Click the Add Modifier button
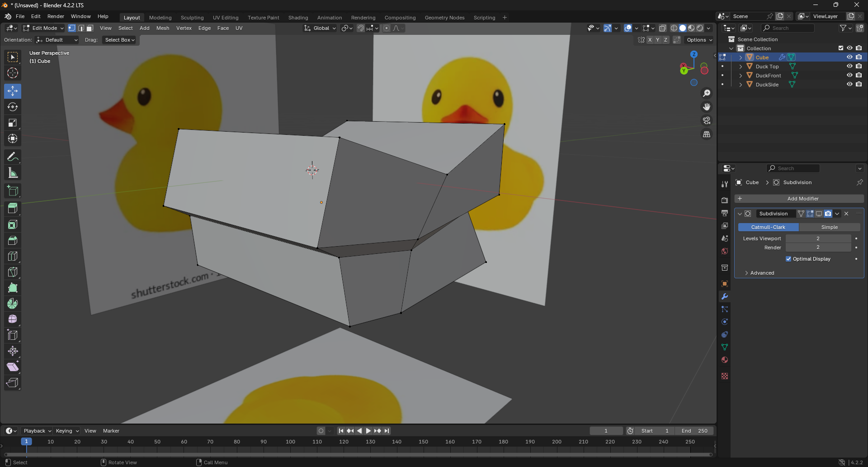Image resolution: width=868 pixels, height=467 pixels. point(799,199)
